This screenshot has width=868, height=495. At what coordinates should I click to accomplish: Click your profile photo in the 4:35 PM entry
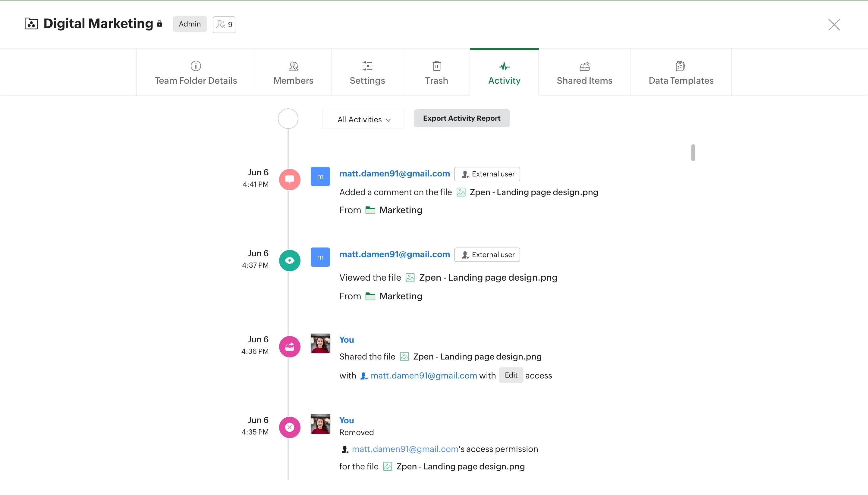(320, 424)
